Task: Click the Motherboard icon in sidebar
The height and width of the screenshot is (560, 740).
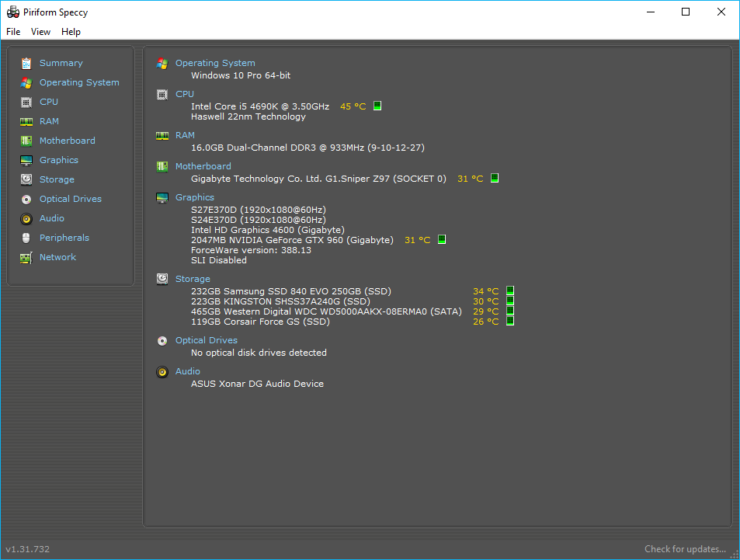Action: 26,141
